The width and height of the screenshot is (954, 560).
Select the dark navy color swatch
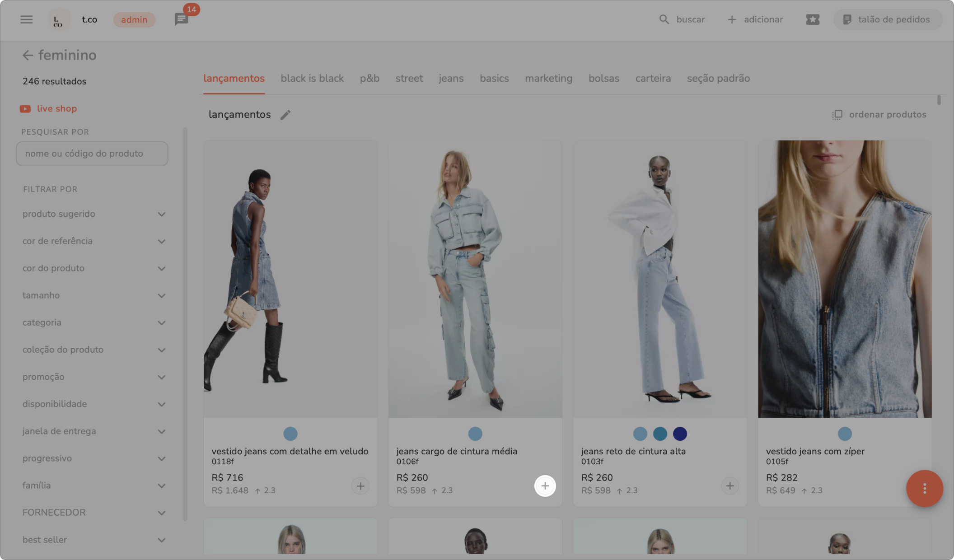(680, 434)
